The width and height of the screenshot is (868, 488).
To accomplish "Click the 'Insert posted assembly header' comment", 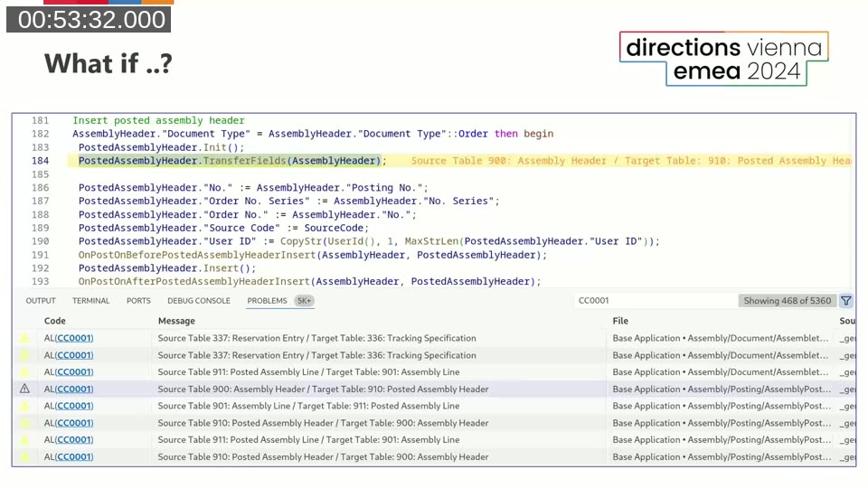I will pos(158,120).
